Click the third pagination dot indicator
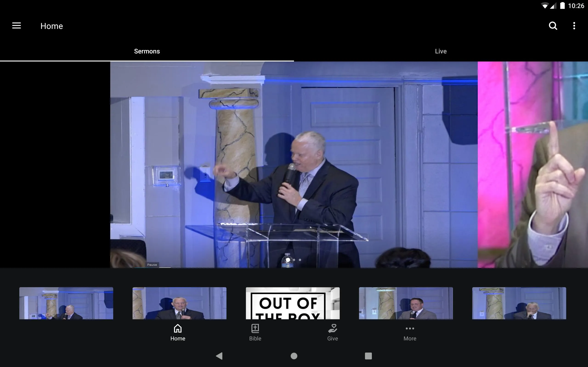Screen dimensions: 588x367 (299, 260)
